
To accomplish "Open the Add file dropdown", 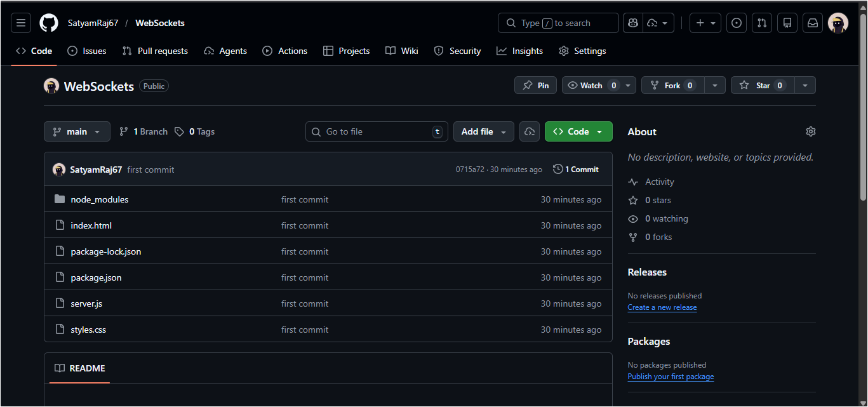I will click(x=483, y=131).
